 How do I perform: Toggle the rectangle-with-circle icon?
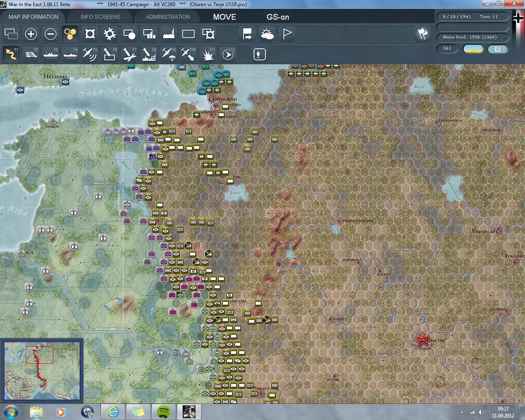coord(129,34)
